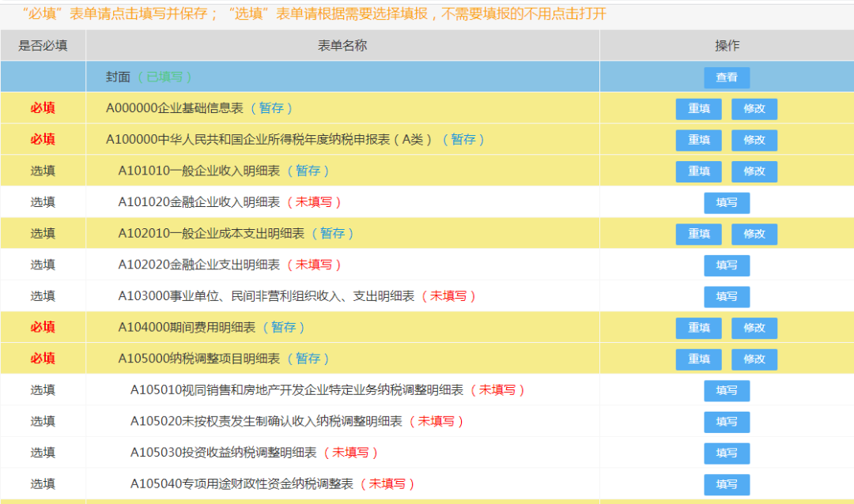The height and width of the screenshot is (504, 854).
Task: Click 查看 button for 封面 row
Action: 727,77
